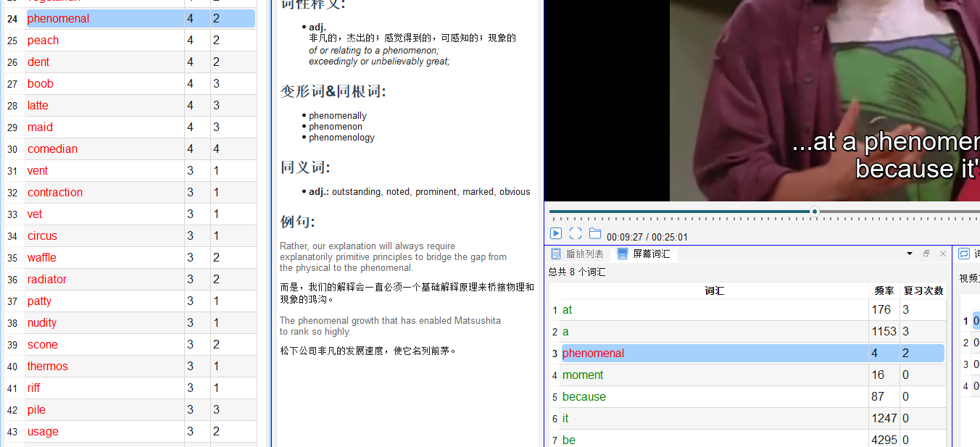Select 'contraction' in the left word list
980x447 pixels.
pyautogui.click(x=55, y=192)
